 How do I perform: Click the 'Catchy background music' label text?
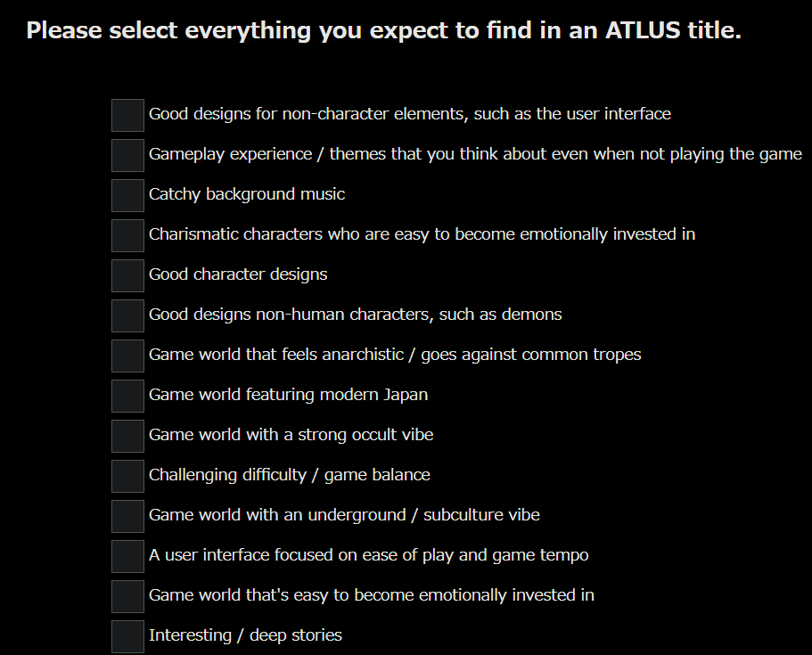pos(247,194)
